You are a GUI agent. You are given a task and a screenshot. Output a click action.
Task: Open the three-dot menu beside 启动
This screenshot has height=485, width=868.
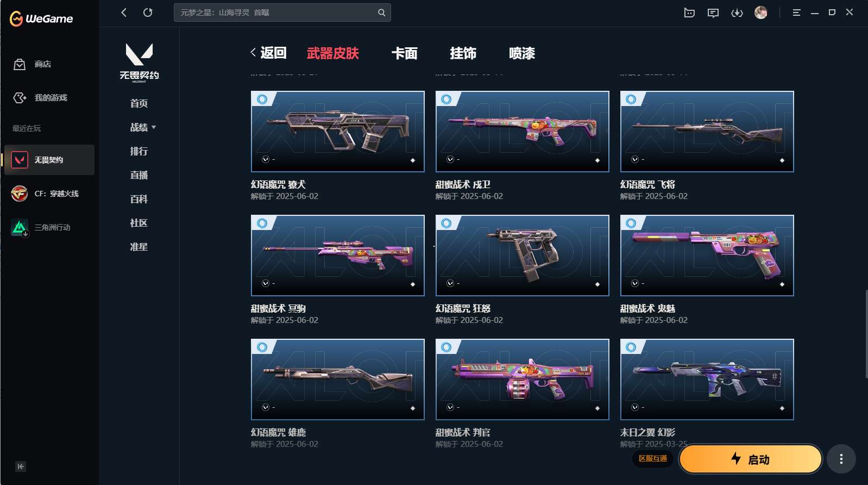click(x=841, y=459)
